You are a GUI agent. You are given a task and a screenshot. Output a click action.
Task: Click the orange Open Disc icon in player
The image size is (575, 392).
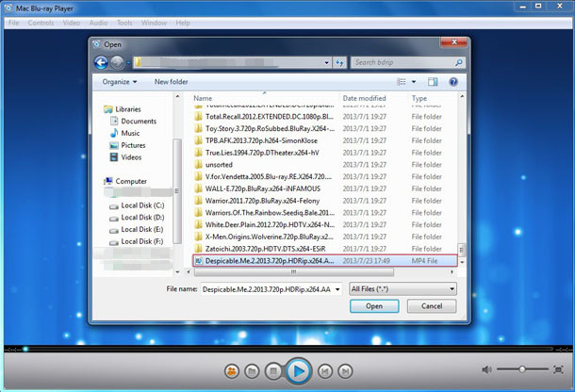(x=232, y=371)
